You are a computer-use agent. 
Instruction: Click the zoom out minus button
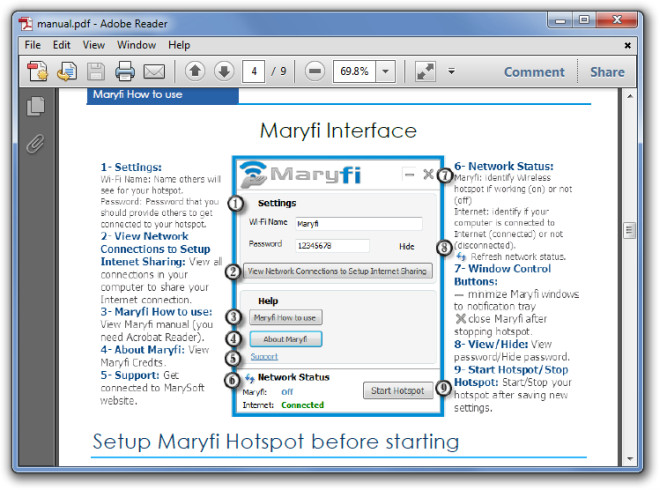(x=315, y=71)
